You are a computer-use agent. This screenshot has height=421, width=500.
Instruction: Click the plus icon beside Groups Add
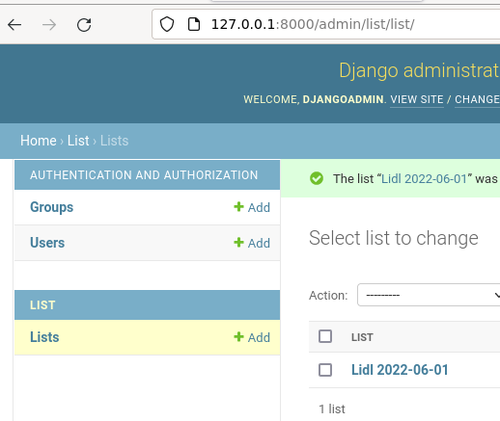[x=239, y=207]
